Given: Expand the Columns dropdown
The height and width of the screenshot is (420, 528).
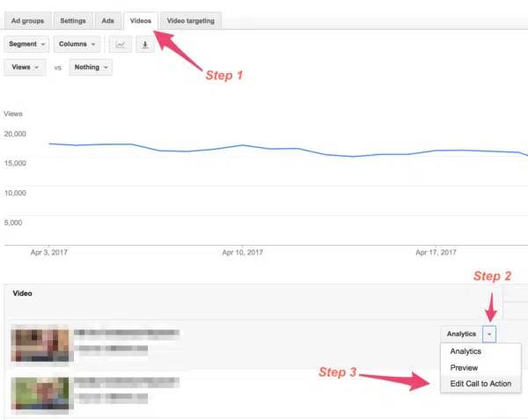Looking at the screenshot, I should click(77, 44).
